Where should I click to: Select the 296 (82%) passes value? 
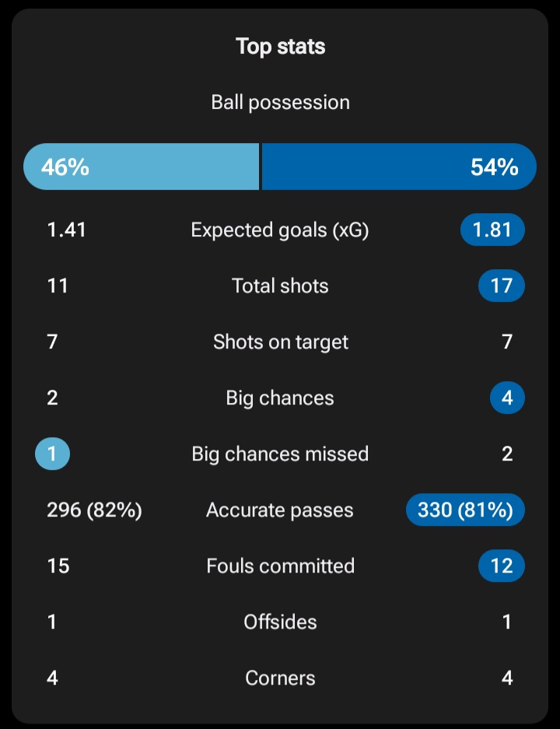click(x=94, y=510)
